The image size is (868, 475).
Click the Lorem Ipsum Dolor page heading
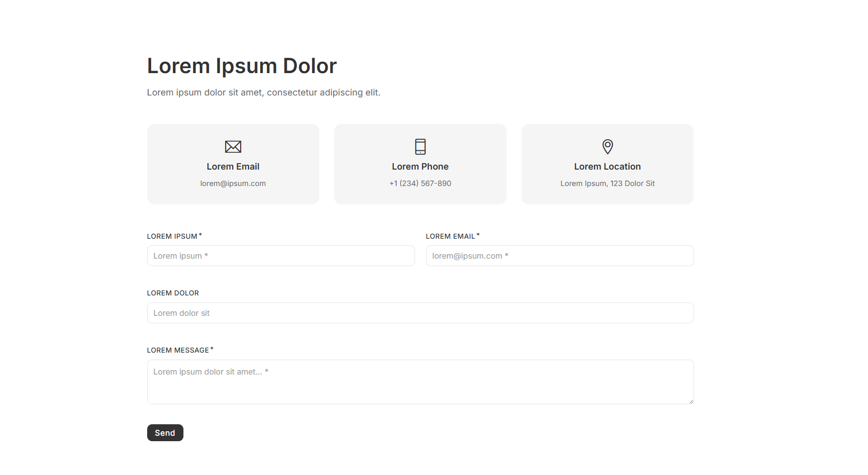(242, 66)
